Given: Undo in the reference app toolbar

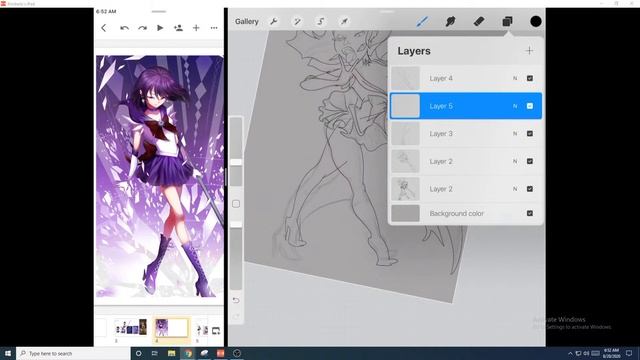Looking at the screenshot, I should pyautogui.click(x=124, y=28).
